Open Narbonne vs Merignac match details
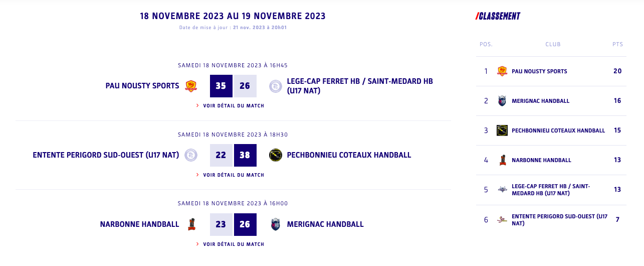 (233, 244)
